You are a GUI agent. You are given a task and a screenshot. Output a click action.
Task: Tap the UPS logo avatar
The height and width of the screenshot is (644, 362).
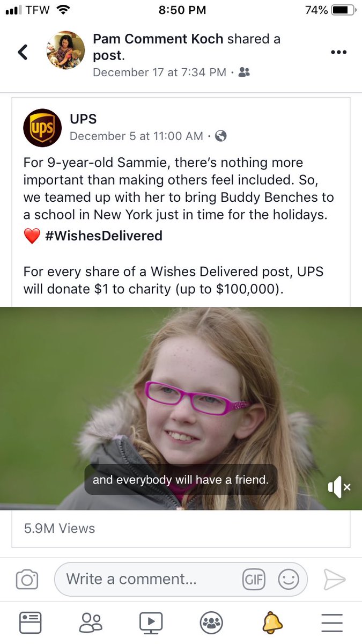pos(42,128)
